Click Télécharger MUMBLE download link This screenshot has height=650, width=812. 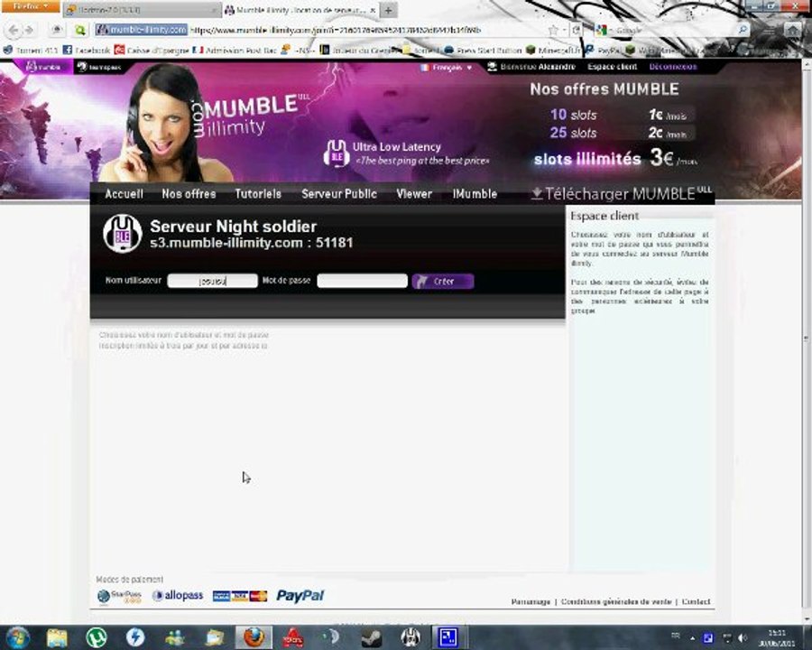tap(622, 193)
